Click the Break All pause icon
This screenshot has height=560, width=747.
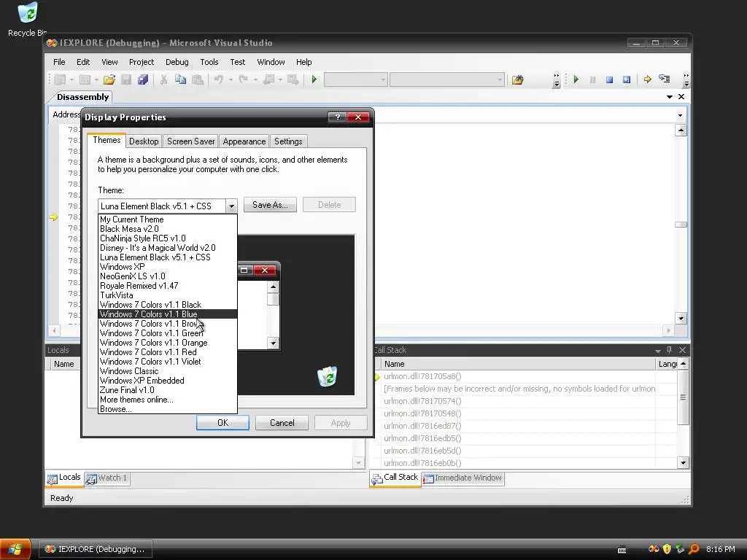click(592, 79)
